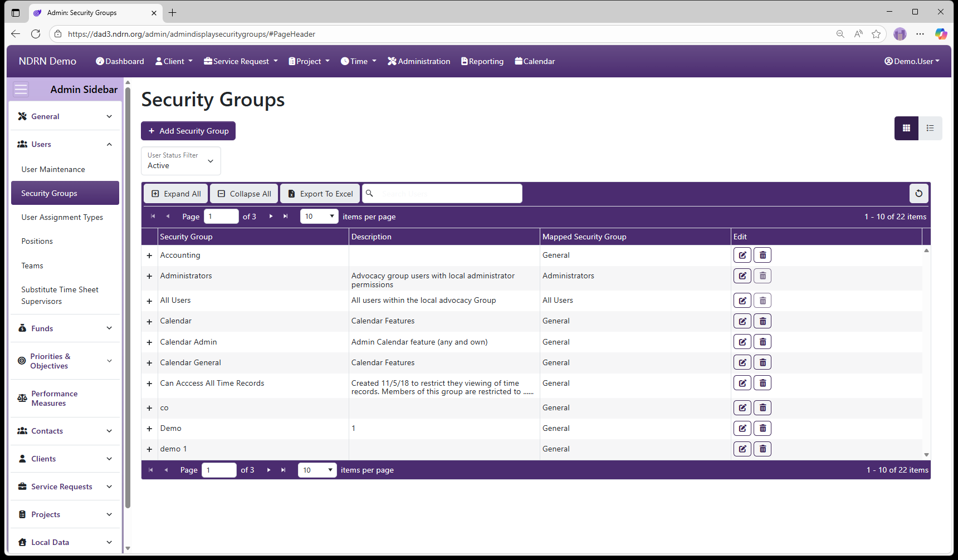The height and width of the screenshot is (560, 958).
Task: Open Teams in sidebar
Action: click(x=32, y=266)
